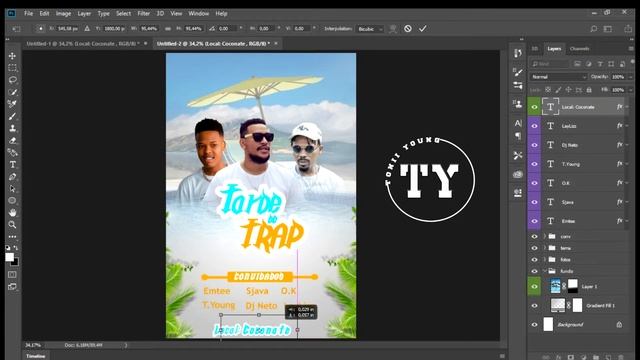Click the layer search Kind field
Screen dimensions: 640x360
click(550, 64)
